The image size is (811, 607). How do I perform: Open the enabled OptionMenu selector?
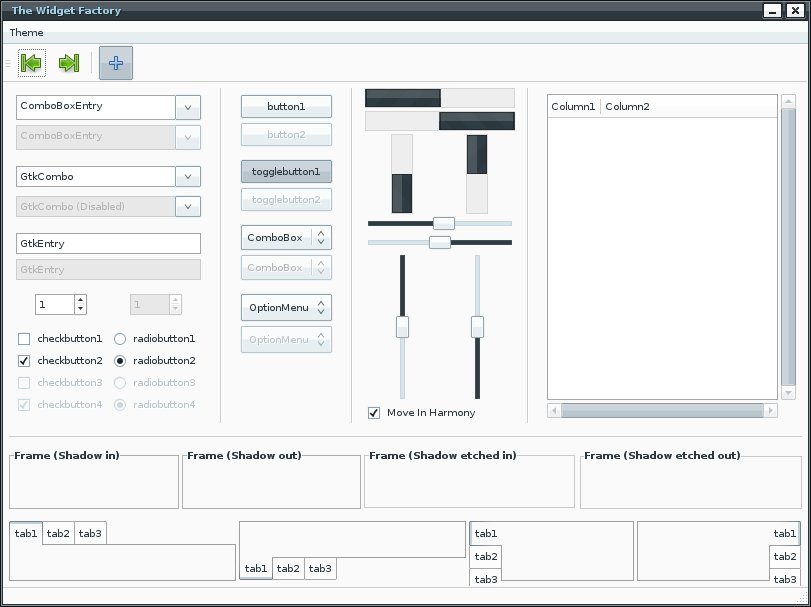[286, 308]
